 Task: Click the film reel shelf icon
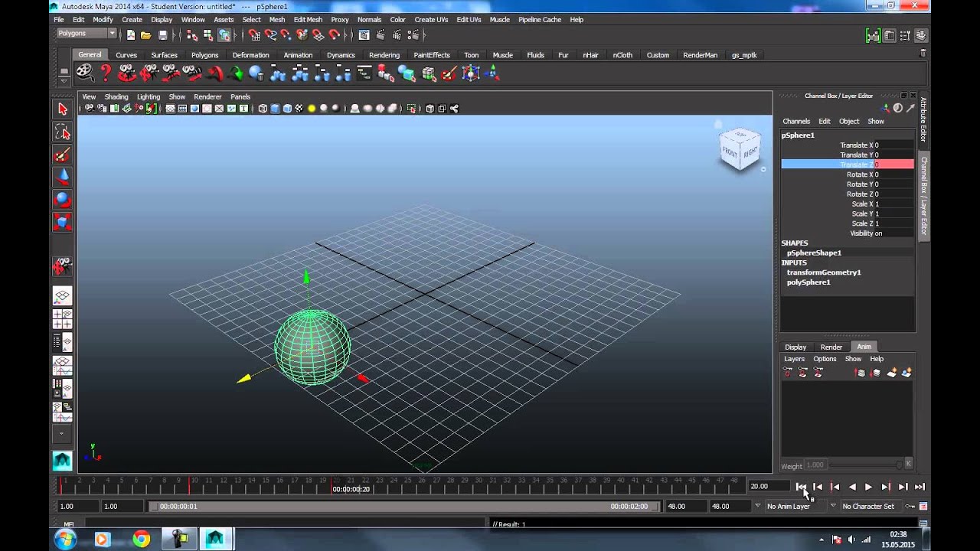[x=84, y=73]
